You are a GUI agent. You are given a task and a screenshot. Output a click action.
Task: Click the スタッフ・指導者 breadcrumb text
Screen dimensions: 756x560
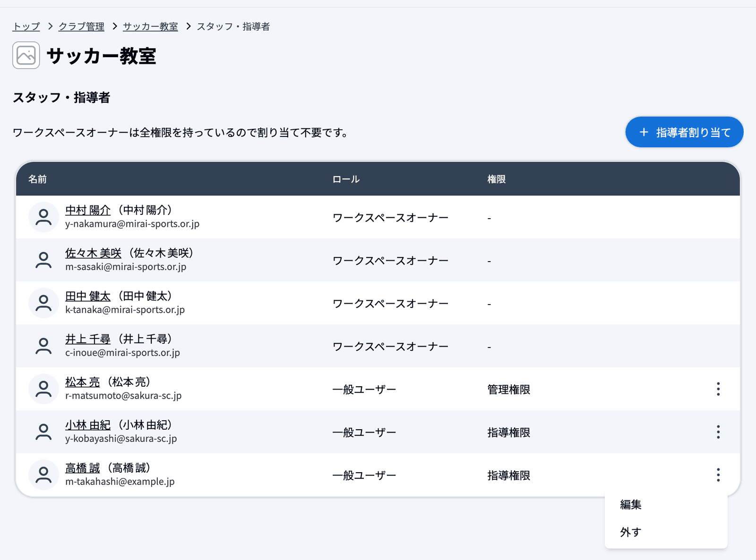coord(233,26)
